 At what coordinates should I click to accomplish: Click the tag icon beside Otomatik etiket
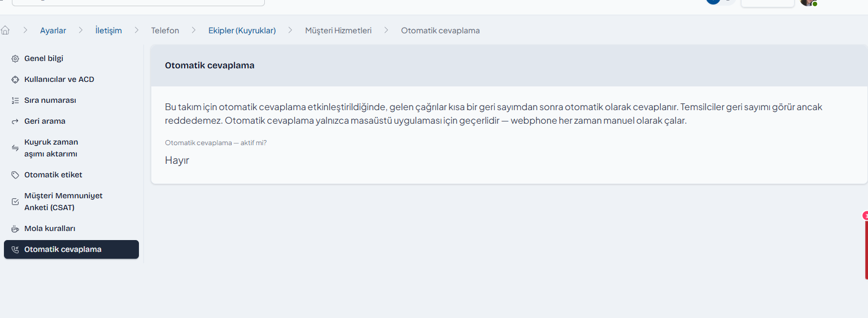tap(15, 175)
